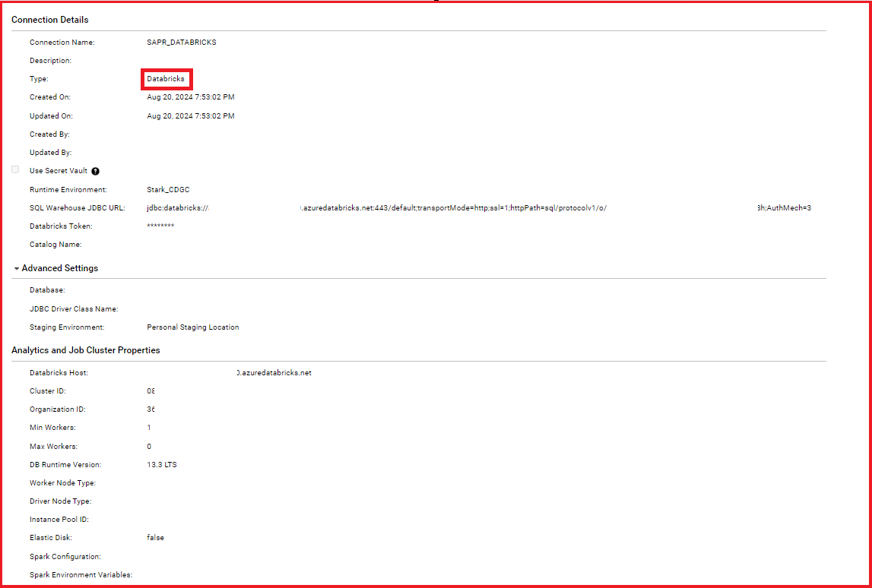
Task: Click the Spark Configuration label
Action: (x=65, y=556)
